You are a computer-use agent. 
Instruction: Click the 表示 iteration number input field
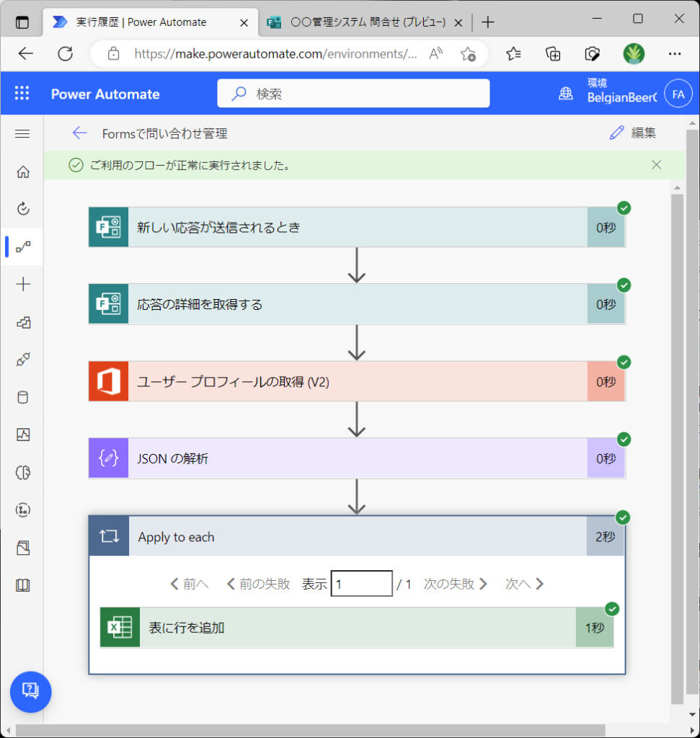click(x=361, y=584)
